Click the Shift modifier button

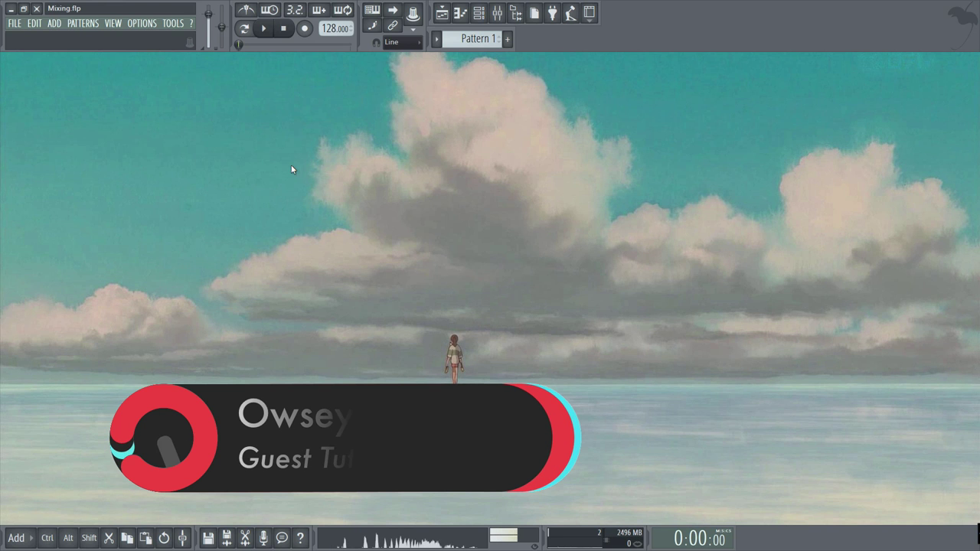click(89, 538)
